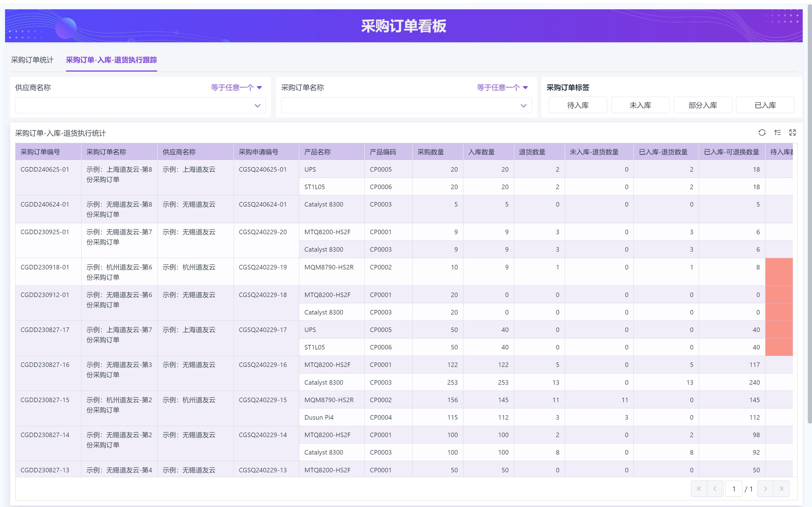Click the 已入库 tag button
This screenshot has height=507, width=812.
[x=765, y=105]
